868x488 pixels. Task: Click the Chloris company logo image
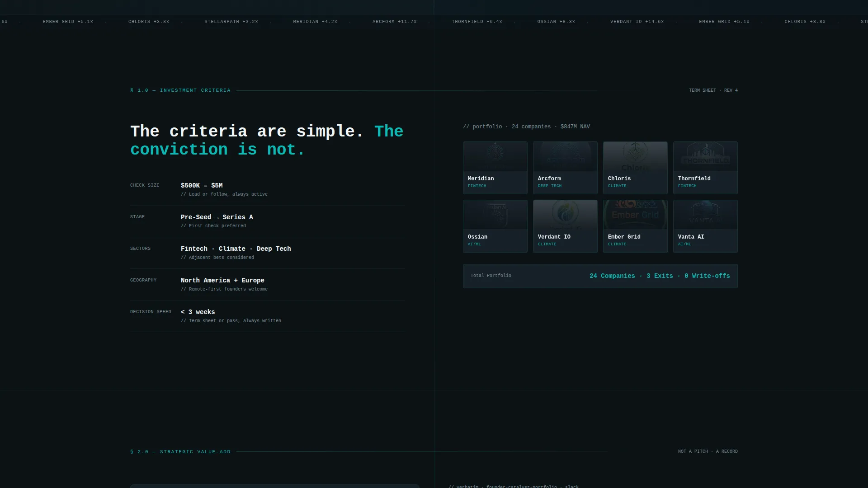(x=635, y=156)
